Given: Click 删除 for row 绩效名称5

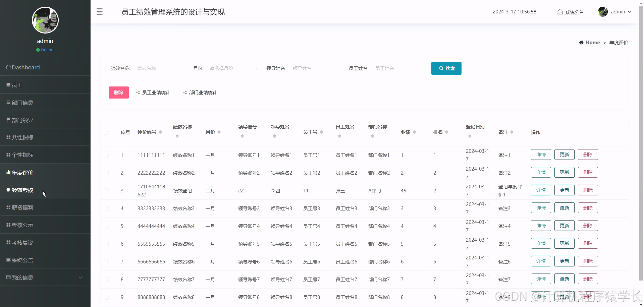Looking at the screenshot, I should pyautogui.click(x=588, y=243).
